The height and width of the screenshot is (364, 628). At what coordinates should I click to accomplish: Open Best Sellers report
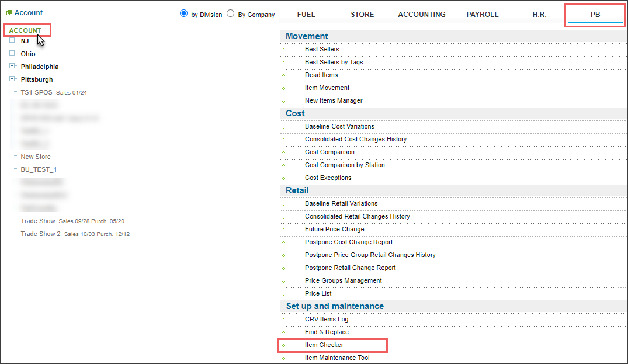pyautogui.click(x=322, y=50)
